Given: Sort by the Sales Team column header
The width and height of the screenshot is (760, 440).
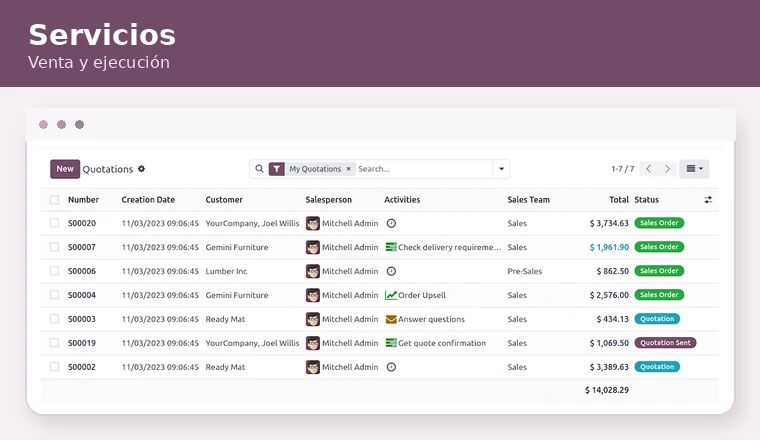Looking at the screenshot, I should [528, 200].
